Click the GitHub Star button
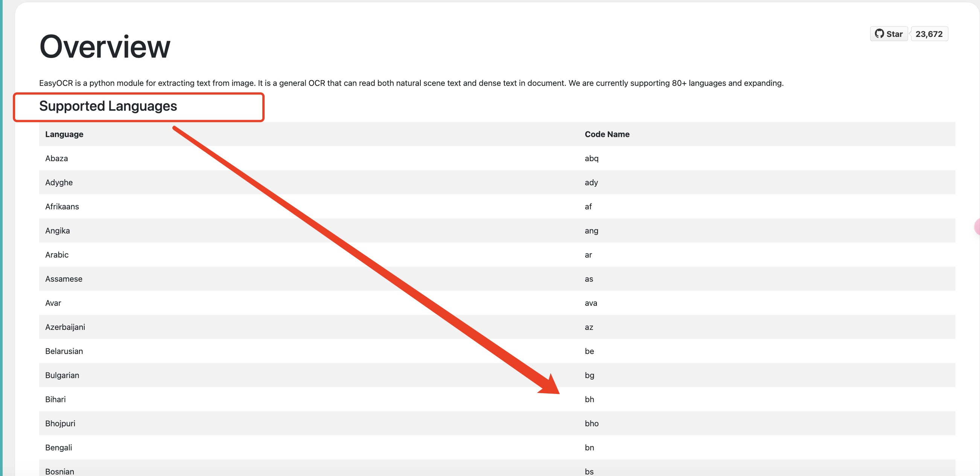 point(889,34)
